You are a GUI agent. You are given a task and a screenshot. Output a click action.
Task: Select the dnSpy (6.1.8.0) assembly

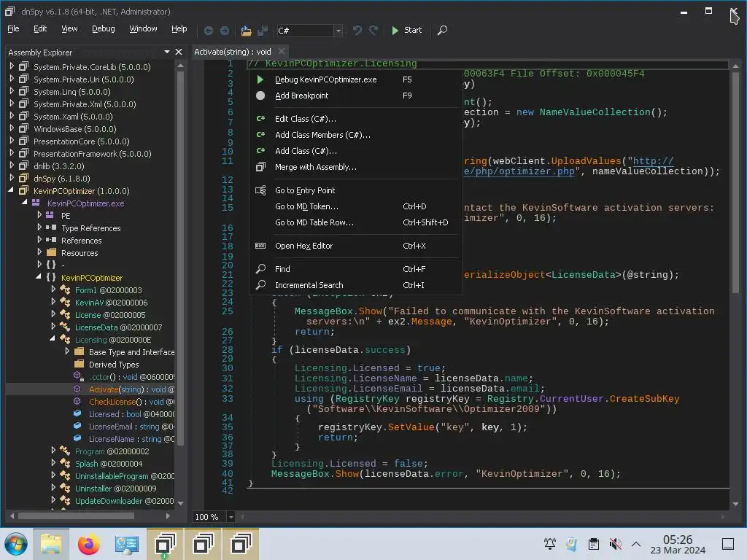(x=61, y=179)
